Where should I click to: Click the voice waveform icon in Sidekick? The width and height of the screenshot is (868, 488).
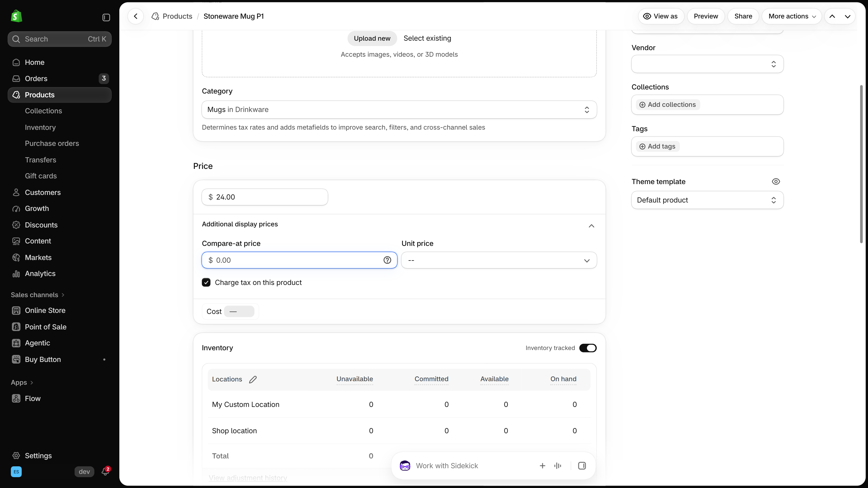click(x=558, y=466)
